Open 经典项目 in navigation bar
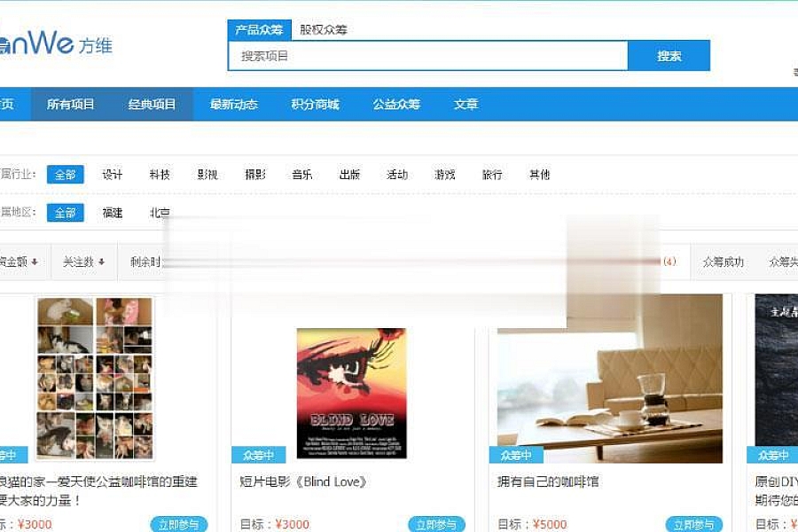Screen dimensions: 798x532 pos(152,105)
